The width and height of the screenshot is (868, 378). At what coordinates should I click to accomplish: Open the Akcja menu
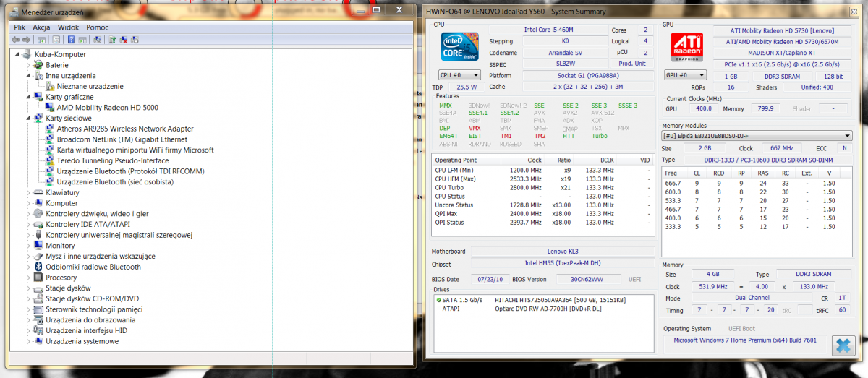(41, 27)
